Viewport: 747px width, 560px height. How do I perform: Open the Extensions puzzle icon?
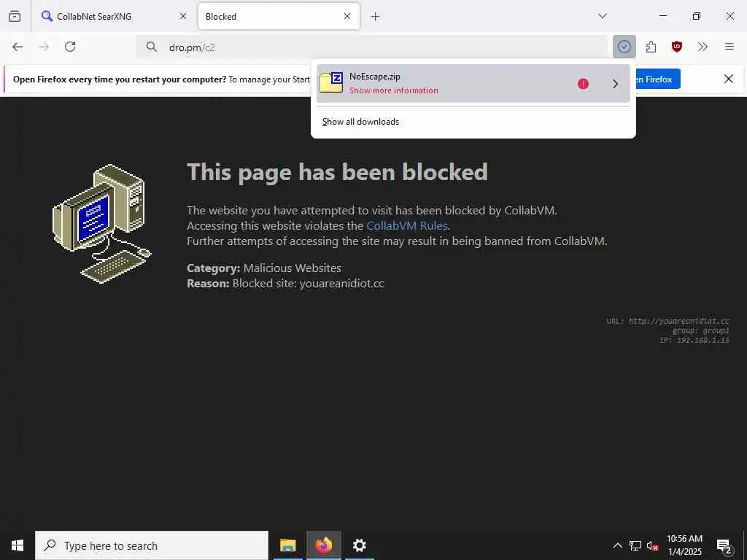click(x=651, y=47)
